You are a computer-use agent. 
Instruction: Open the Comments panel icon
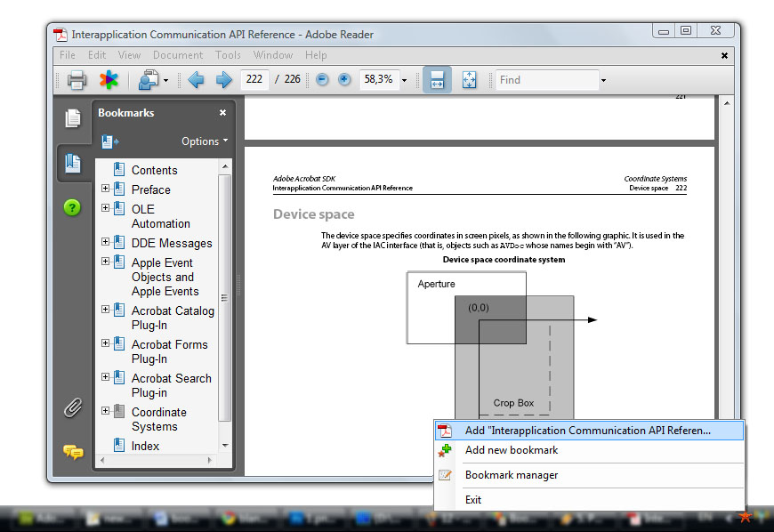point(73,452)
